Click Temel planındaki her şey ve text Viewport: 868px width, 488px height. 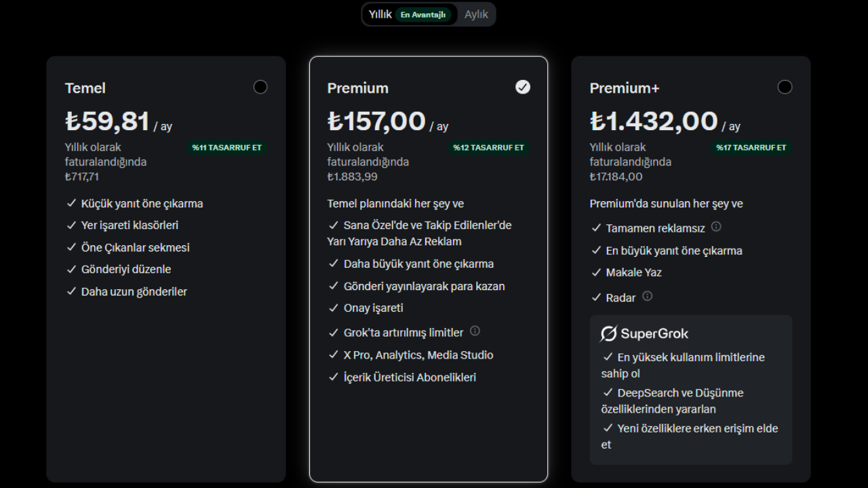(x=395, y=203)
